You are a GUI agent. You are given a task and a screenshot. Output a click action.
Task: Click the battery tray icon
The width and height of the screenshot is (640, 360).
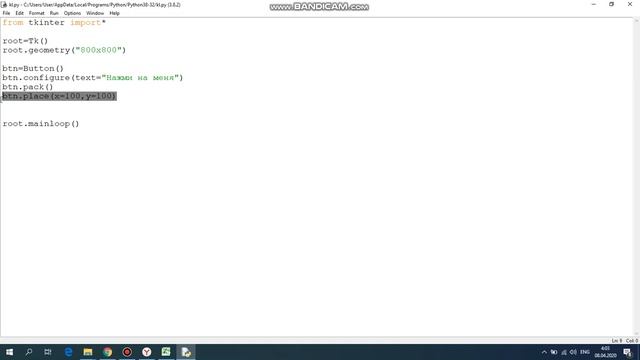pyautogui.click(x=554, y=352)
